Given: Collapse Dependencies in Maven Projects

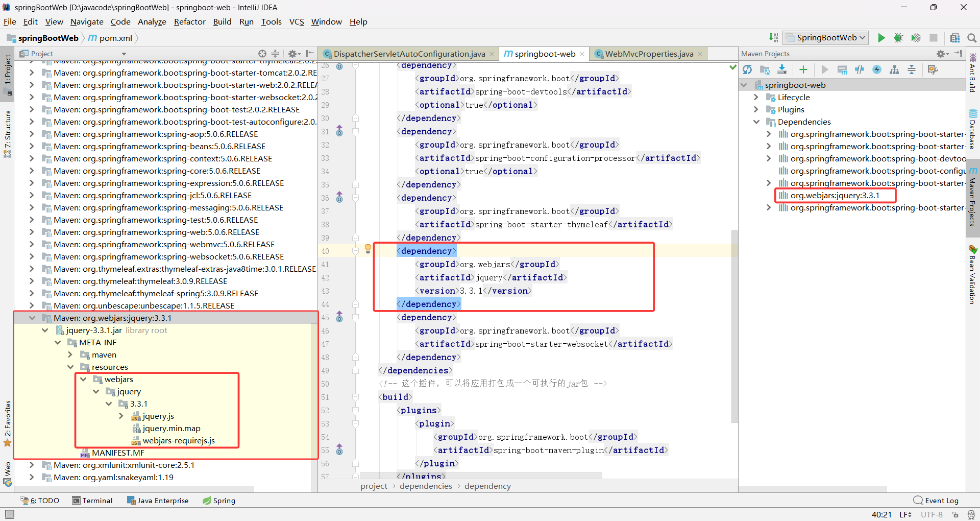Looking at the screenshot, I should click(x=756, y=122).
